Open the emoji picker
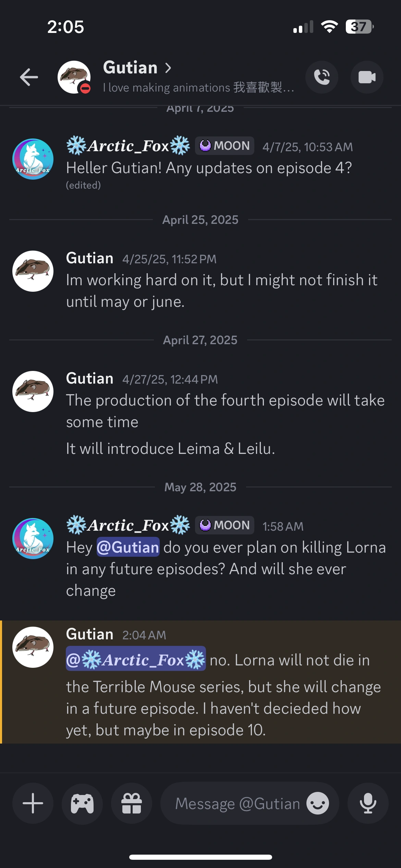Image resolution: width=401 pixels, height=868 pixels. pos(317,803)
